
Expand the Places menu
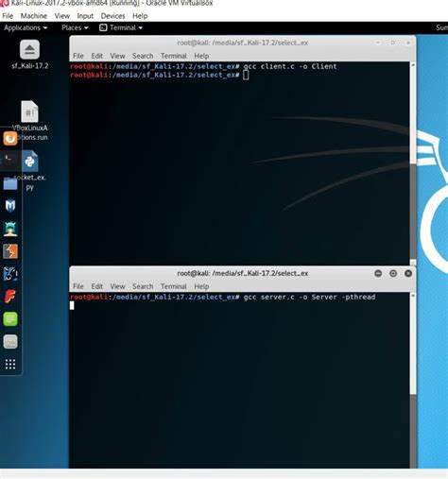coord(75,27)
